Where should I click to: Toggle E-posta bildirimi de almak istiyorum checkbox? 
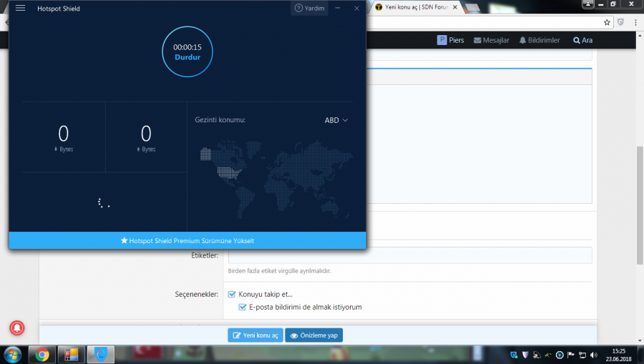243,307
